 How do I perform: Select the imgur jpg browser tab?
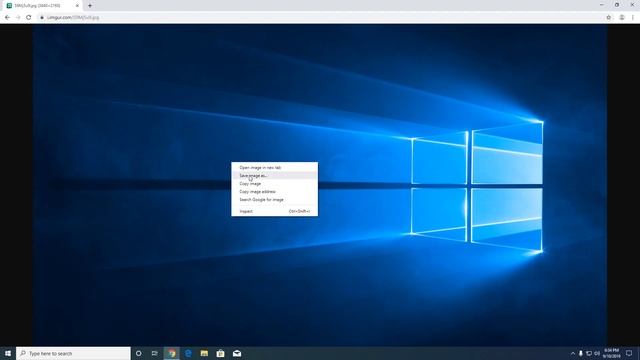coord(42,6)
